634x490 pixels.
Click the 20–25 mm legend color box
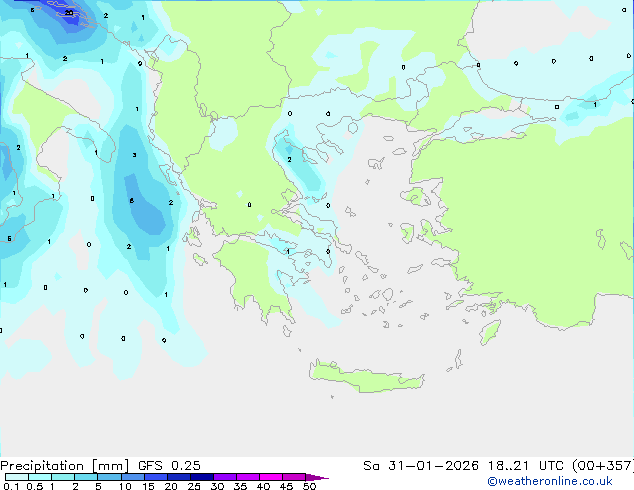click(179, 477)
